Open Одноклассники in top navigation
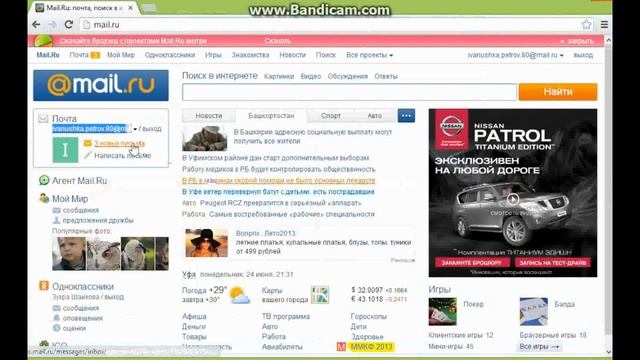 tap(170, 55)
